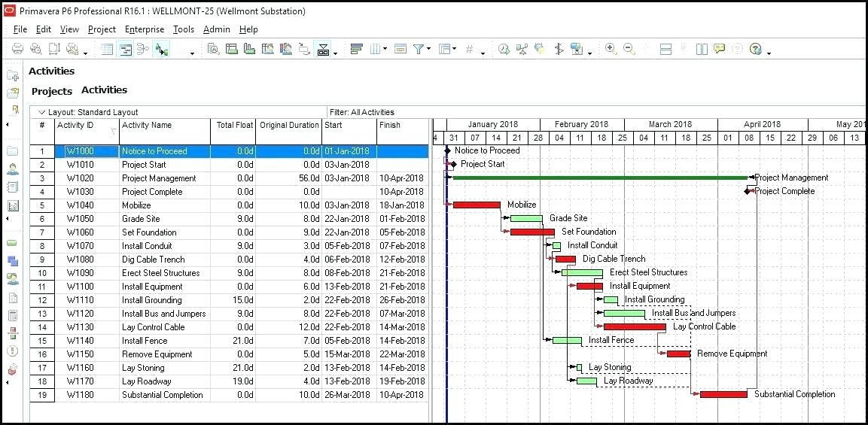Click the Original Duration column header
This screenshot has height=425, width=868.
289,125
